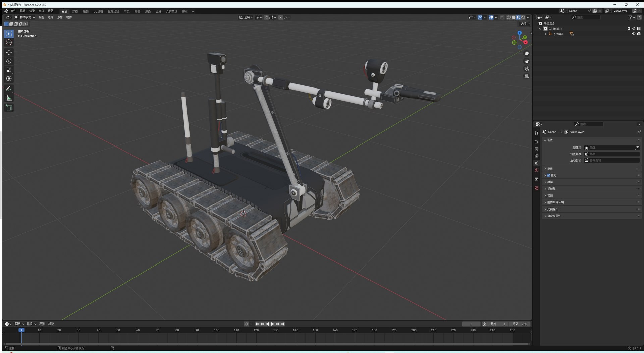Image resolution: width=644 pixels, height=353 pixels.
Task: Open the 物体模式 mode dropdown
Action: [x=25, y=17]
